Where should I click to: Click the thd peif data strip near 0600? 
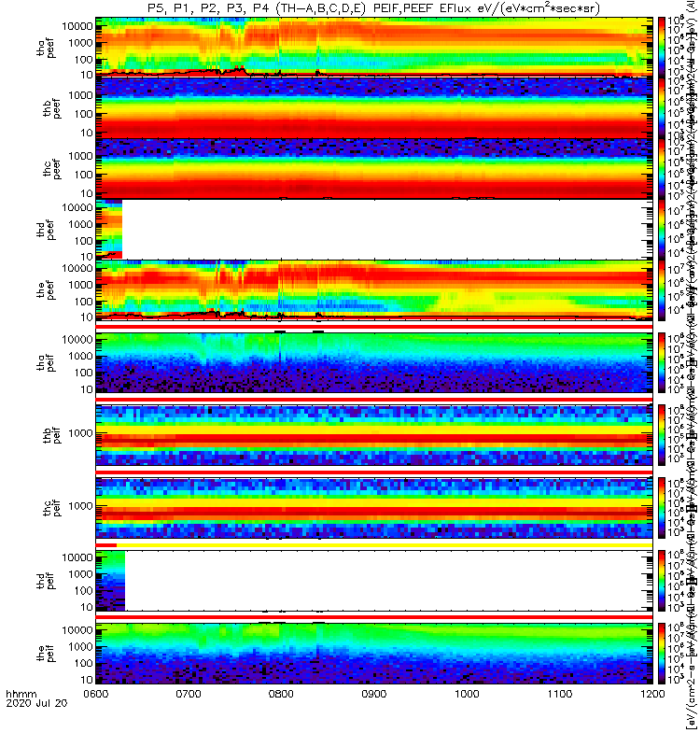(x=110, y=581)
